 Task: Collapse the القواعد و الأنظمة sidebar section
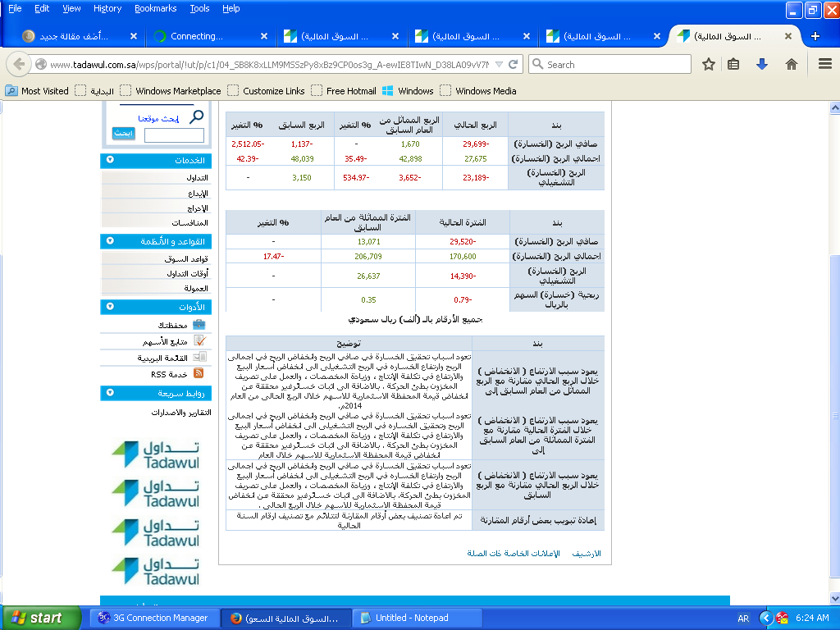tap(110, 241)
